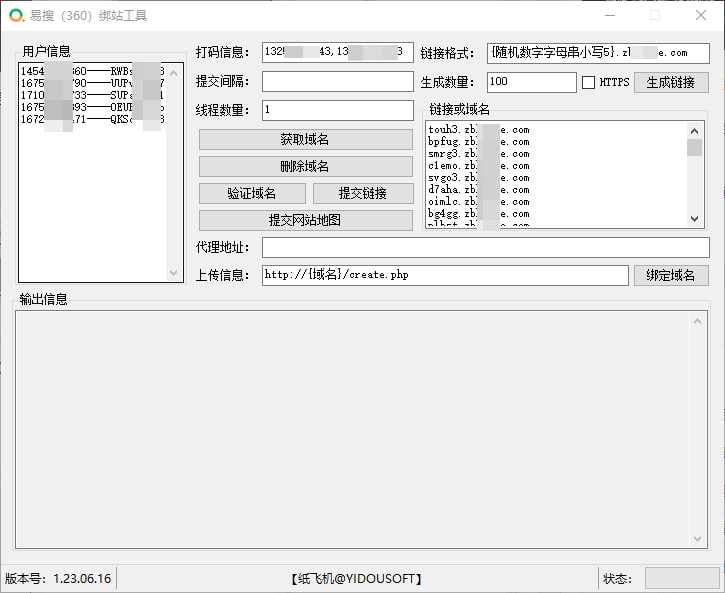Select the user row starting with 1672

tap(92, 119)
